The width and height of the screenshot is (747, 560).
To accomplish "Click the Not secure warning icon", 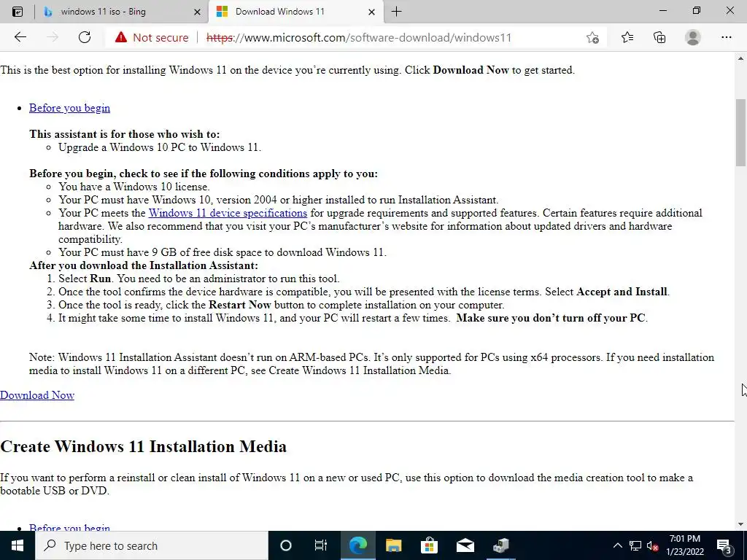I will [x=121, y=37].
